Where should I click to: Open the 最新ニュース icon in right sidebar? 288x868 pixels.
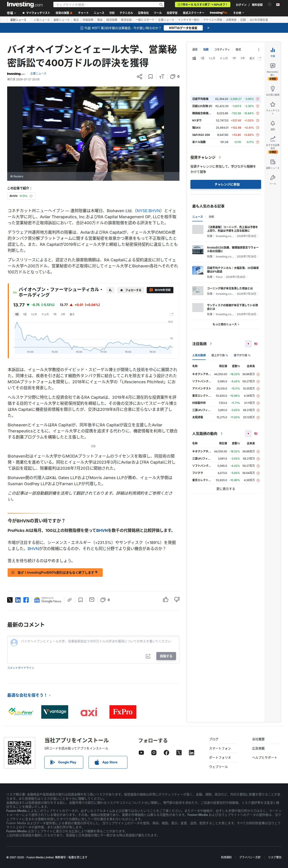273,162
